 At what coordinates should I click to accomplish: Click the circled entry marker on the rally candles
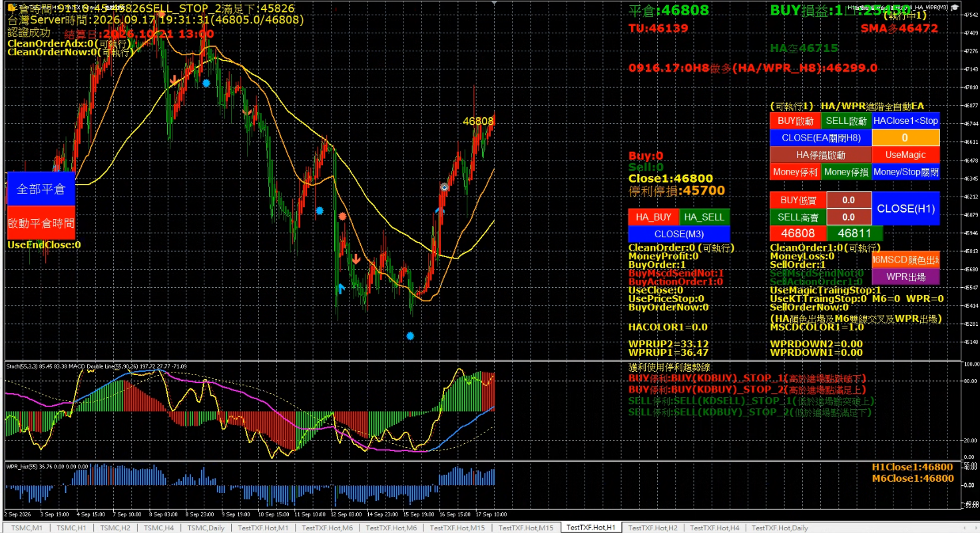444,188
